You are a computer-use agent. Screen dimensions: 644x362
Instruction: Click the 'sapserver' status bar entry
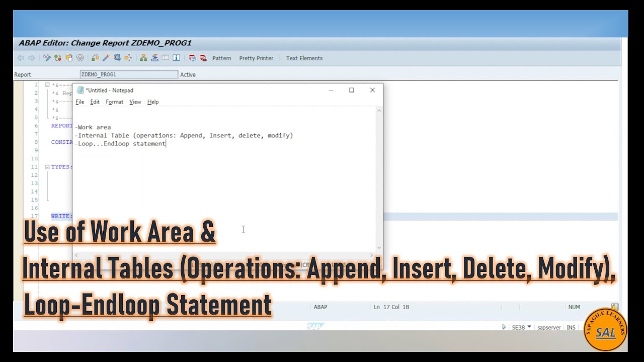coord(549,327)
